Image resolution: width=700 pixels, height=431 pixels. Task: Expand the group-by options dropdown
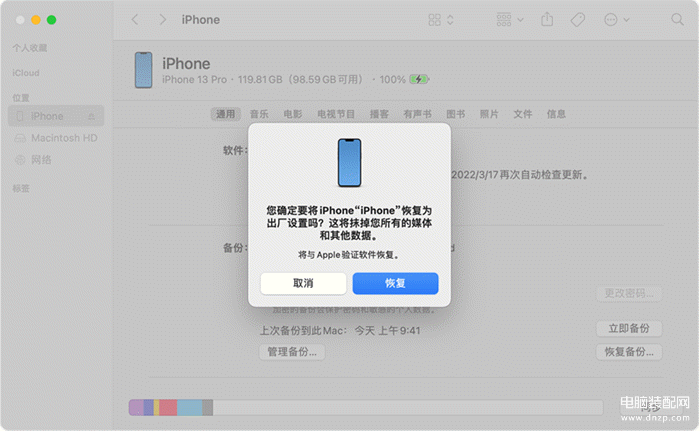coord(509,20)
